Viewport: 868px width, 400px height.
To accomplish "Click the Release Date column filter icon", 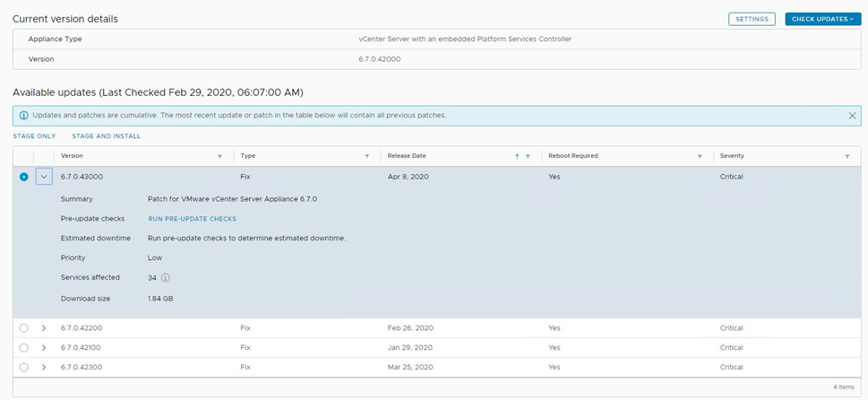I will (528, 156).
